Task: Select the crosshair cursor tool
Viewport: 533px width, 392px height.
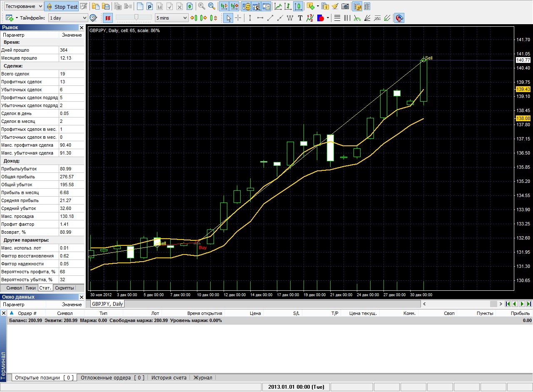Action: pos(238,18)
